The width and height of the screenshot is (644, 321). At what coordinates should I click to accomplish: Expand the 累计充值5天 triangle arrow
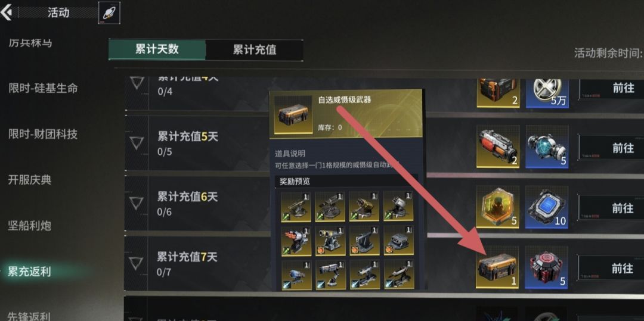[x=137, y=143]
